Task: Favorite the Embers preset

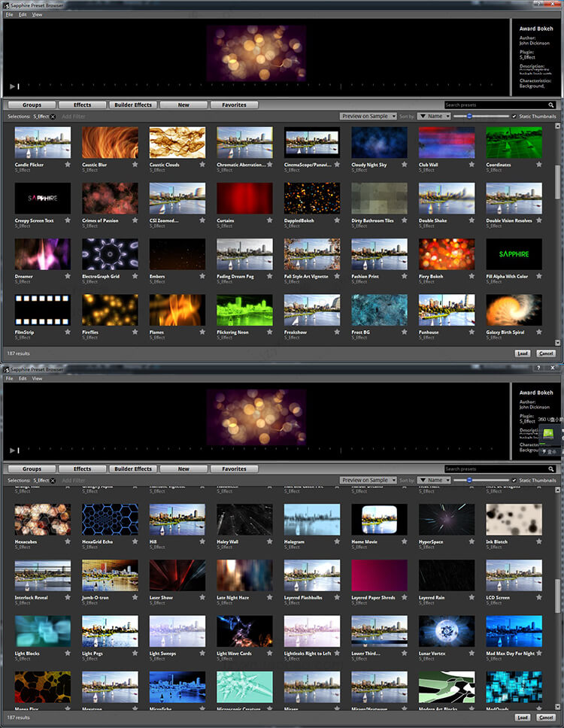Action: [202, 276]
